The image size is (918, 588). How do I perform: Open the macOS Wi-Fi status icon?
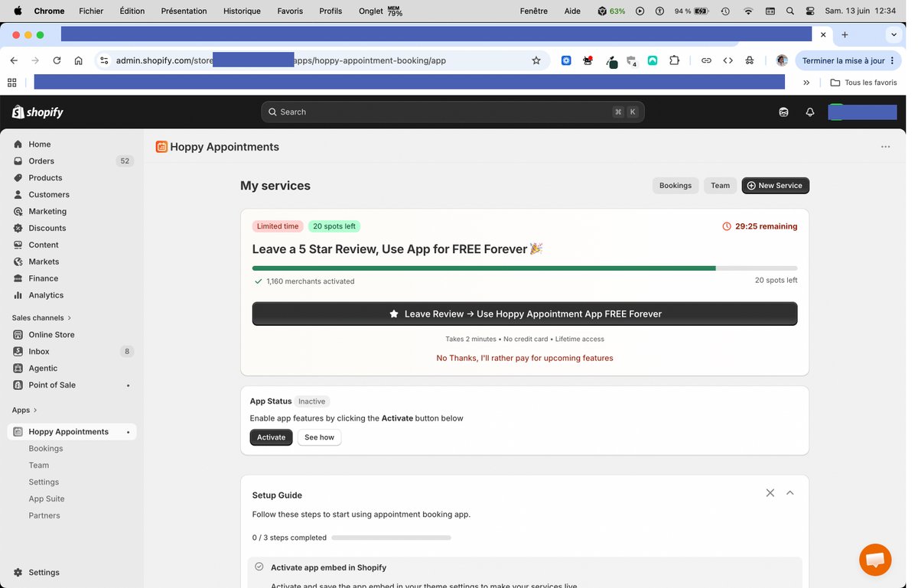pos(748,11)
